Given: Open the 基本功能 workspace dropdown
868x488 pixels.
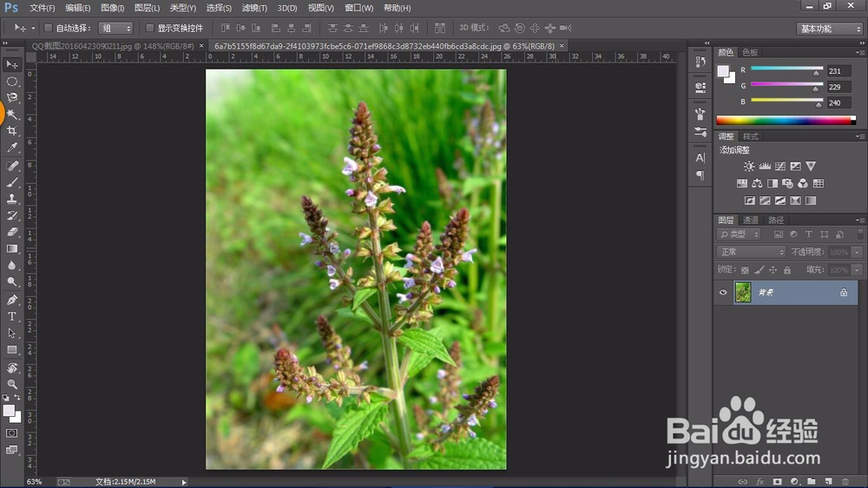Looking at the screenshot, I should coord(830,29).
